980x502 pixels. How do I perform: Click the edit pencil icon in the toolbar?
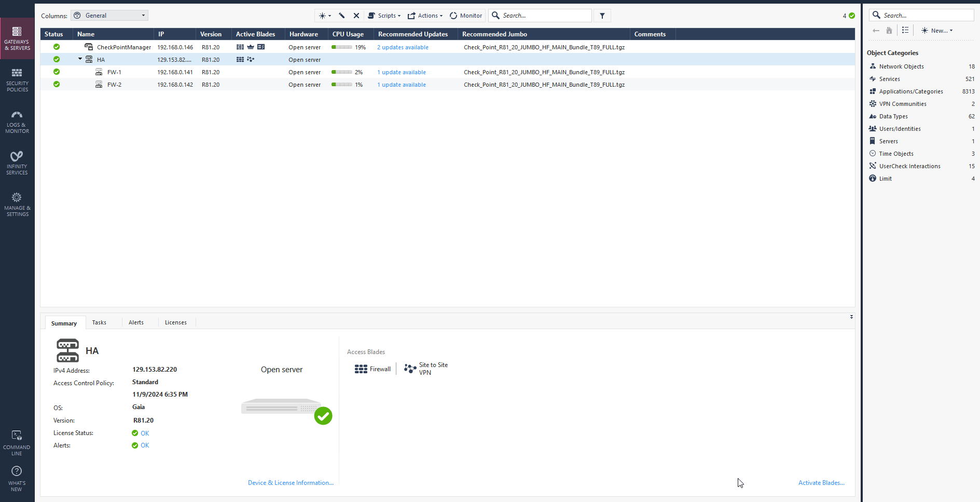click(342, 16)
